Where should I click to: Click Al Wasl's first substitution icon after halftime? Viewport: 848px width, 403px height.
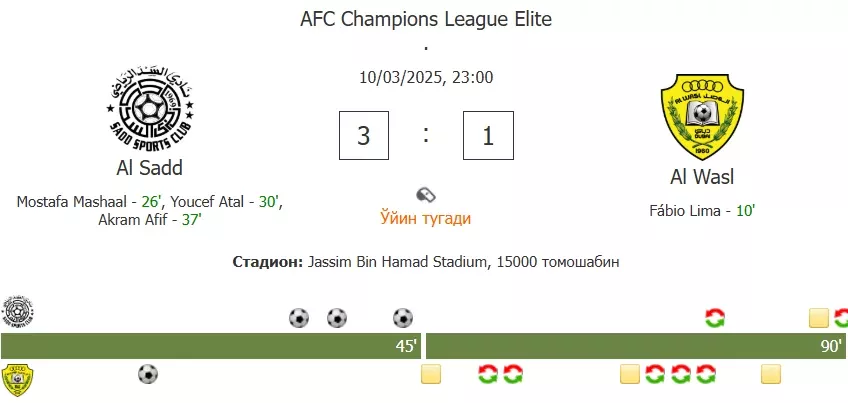[488, 374]
